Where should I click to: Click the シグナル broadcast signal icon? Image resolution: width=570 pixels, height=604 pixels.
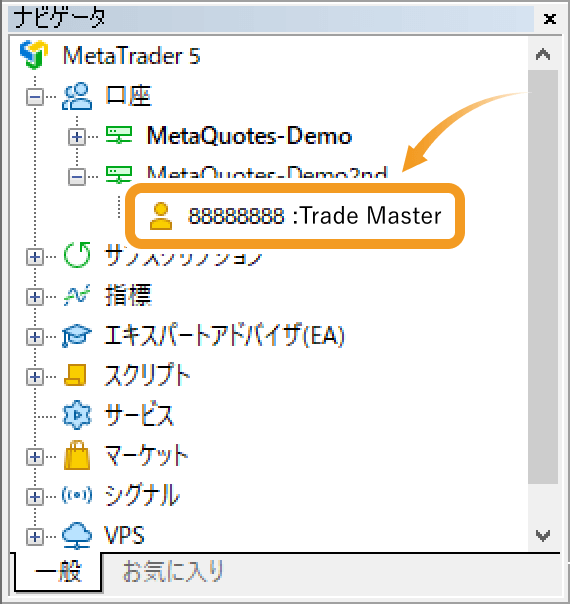(x=77, y=495)
